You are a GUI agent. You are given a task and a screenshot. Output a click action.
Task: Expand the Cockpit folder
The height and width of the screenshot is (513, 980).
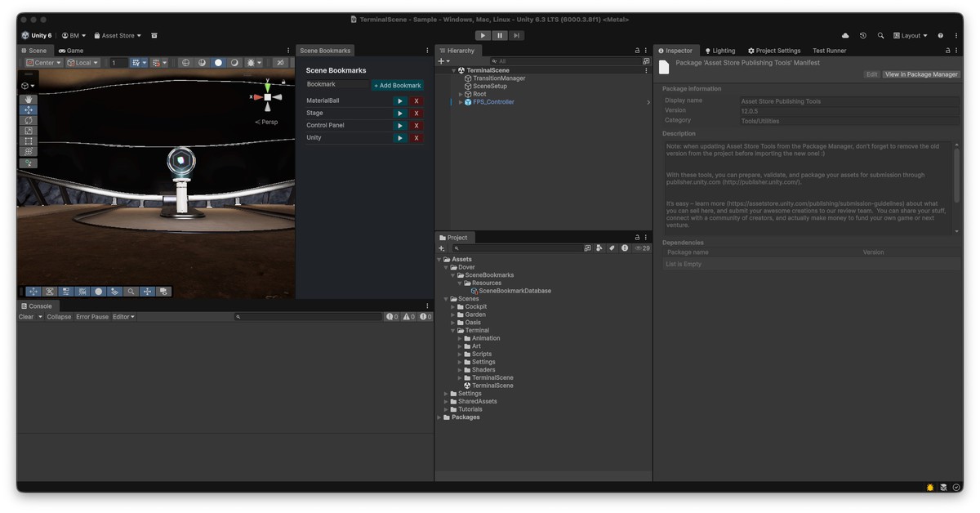(x=453, y=307)
